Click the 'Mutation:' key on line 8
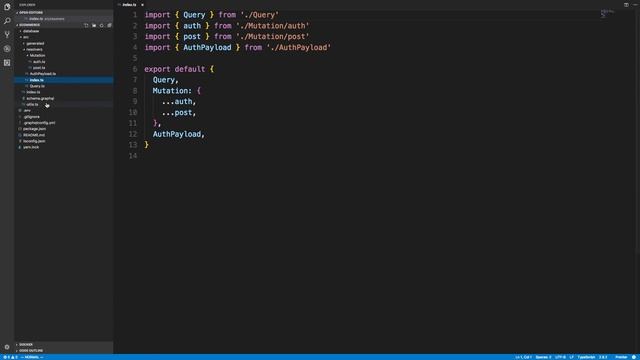Viewport: 640px width, 360px height. tap(172, 91)
